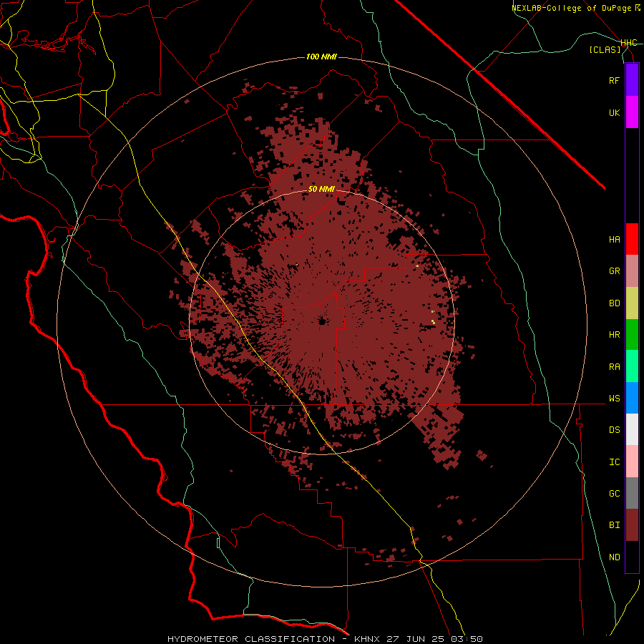Click the [CLAS] legend header
This screenshot has height=644, width=644.
coord(605,49)
